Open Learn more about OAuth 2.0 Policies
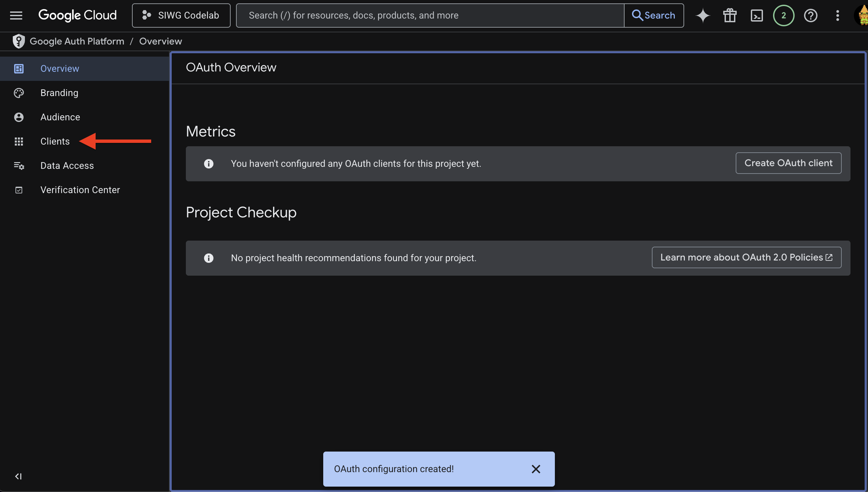Screen dimensions: 868x492 [746, 257]
